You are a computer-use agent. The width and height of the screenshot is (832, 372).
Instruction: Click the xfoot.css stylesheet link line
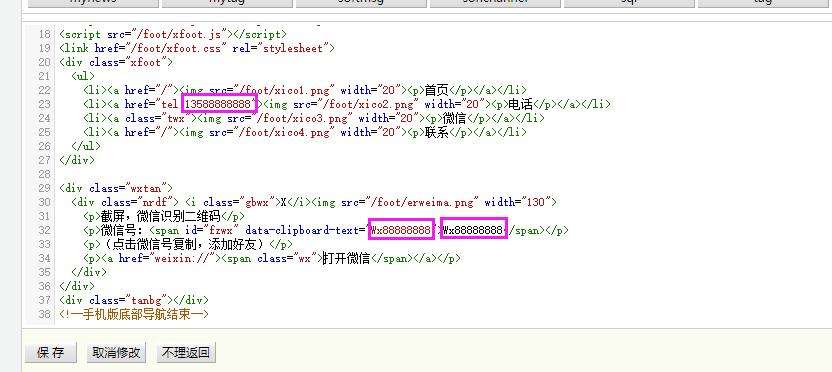point(197,48)
